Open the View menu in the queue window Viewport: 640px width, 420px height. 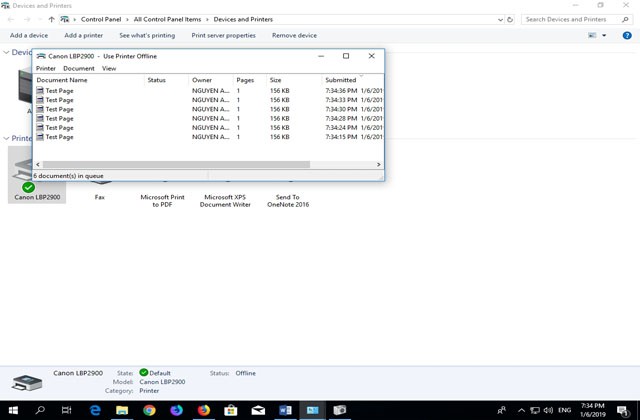[109, 68]
